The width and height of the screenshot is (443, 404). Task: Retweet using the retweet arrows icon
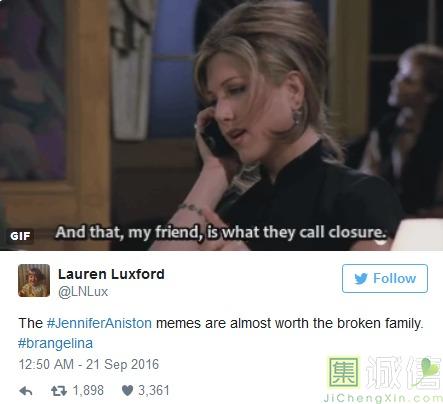[59, 391]
